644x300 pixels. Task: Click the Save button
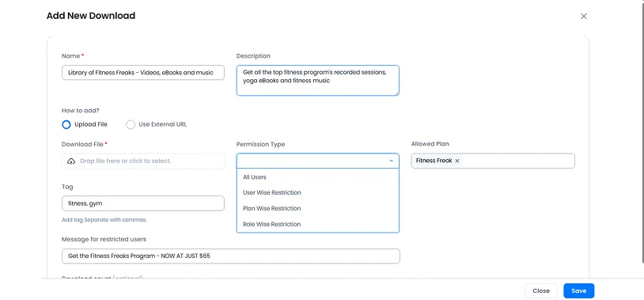pos(578,291)
